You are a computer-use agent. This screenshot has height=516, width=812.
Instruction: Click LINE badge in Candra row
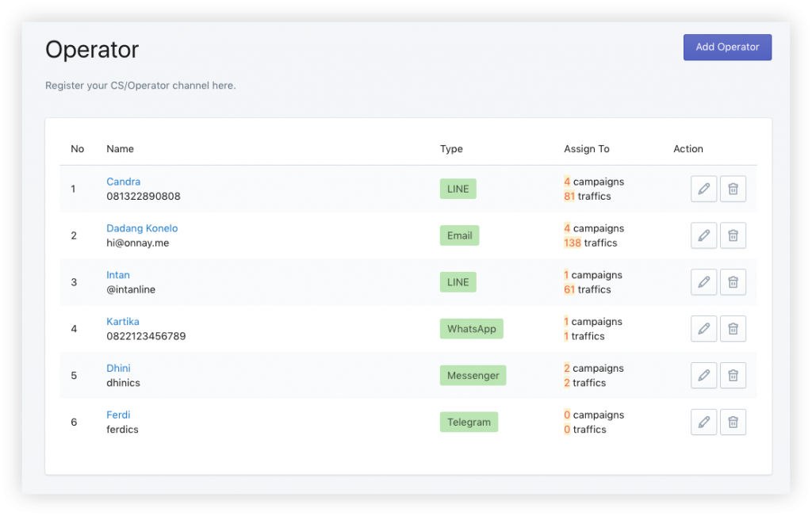[x=458, y=189]
